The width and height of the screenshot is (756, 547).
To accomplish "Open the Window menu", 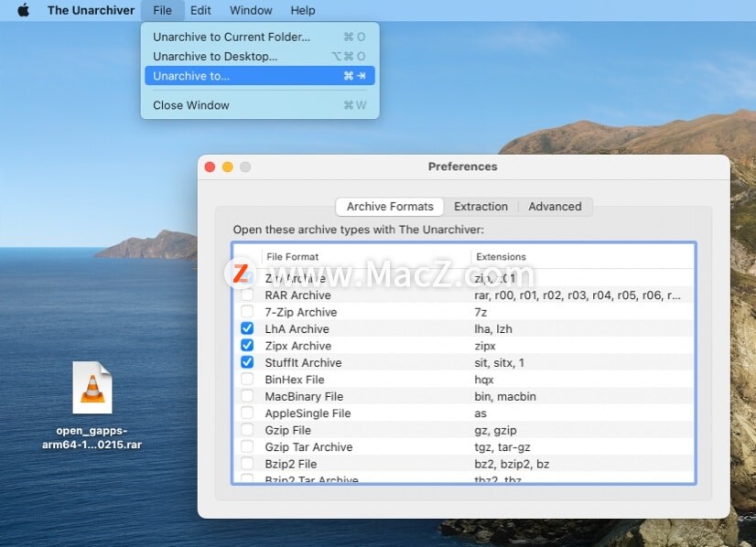I will click(251, 10).
